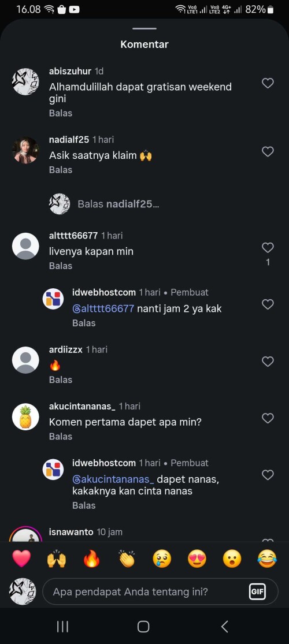Expand the Balas nadialf25 reply thread
Screen dimensions: 289x644
pos(118,204)
